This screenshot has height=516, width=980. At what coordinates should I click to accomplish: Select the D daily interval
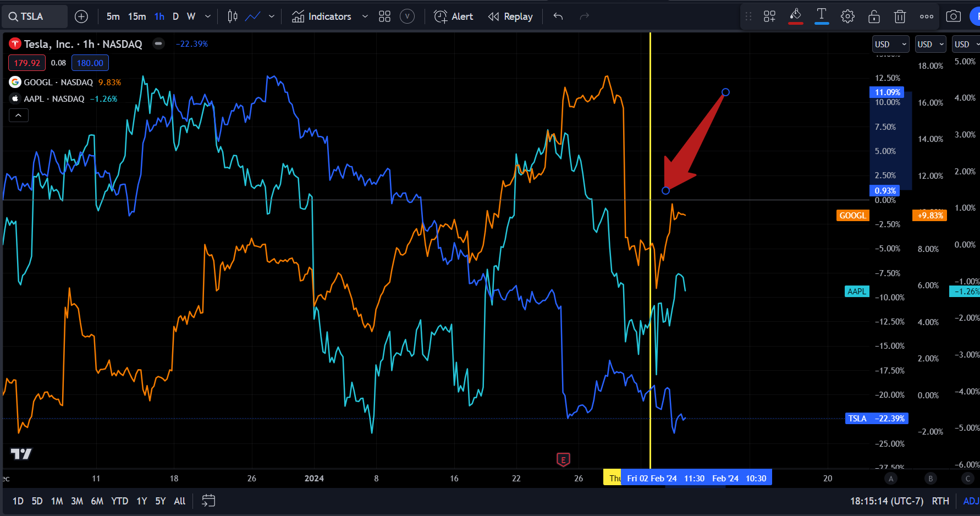pos(175,17)
